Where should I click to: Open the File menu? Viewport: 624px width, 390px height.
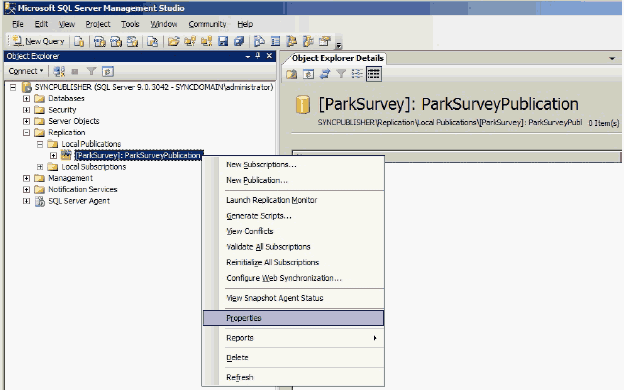pos(18,24)
